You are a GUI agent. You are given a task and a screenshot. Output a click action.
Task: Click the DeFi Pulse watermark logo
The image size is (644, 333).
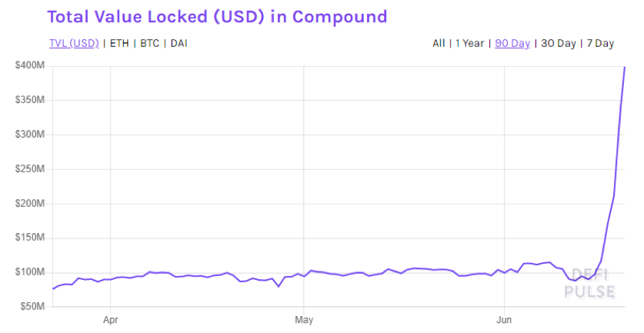590,283
